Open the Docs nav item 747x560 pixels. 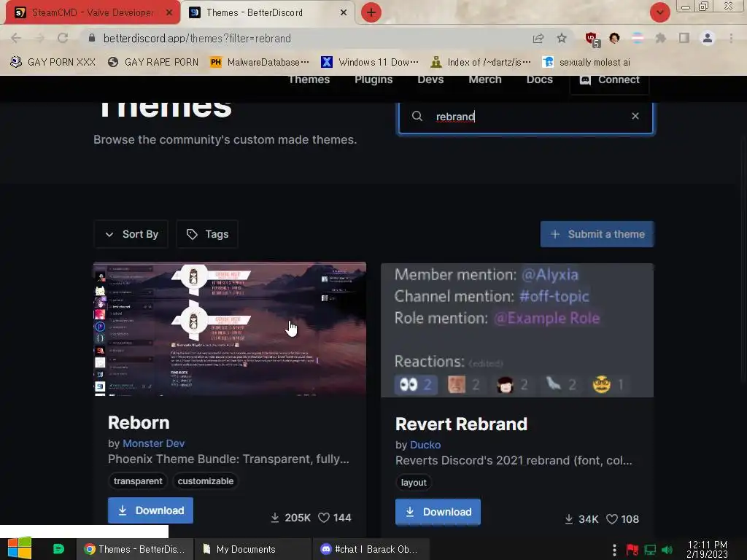click(x=539, y=79)
